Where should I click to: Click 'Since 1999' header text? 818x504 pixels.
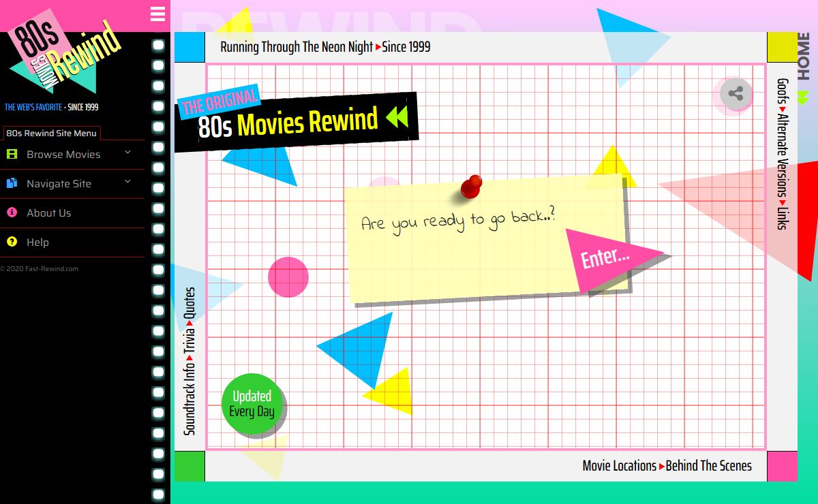[406, 47]
